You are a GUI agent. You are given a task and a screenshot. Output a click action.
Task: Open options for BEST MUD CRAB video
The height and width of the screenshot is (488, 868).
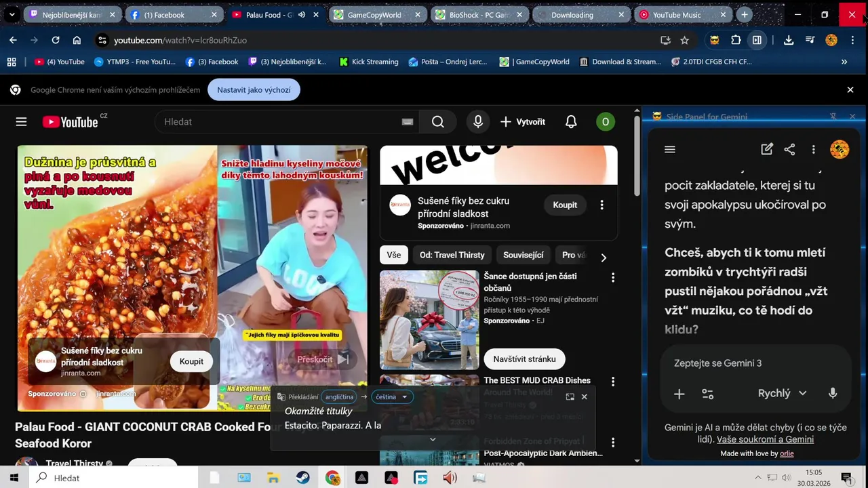(x=612, y=382)
